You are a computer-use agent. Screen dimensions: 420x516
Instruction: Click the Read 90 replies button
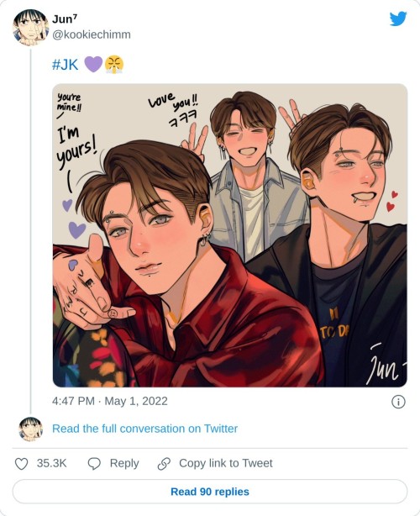tap(210, 492)
